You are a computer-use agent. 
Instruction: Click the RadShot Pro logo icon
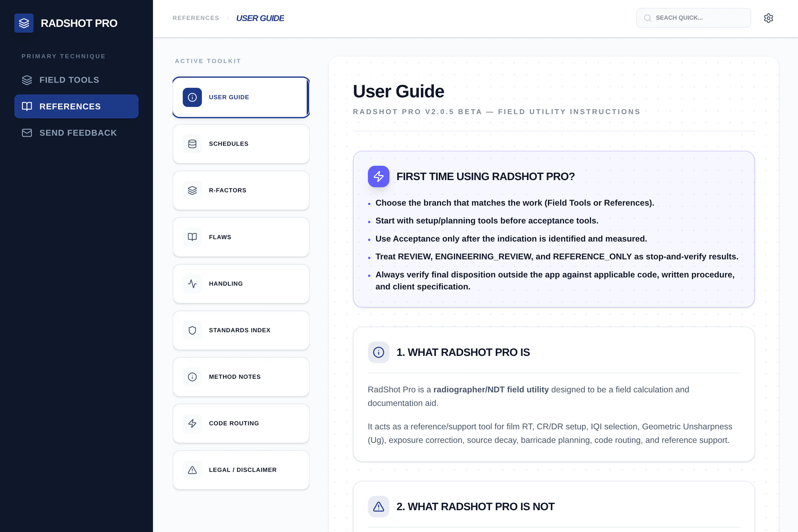pyautogui.click(x=24, y=23)
